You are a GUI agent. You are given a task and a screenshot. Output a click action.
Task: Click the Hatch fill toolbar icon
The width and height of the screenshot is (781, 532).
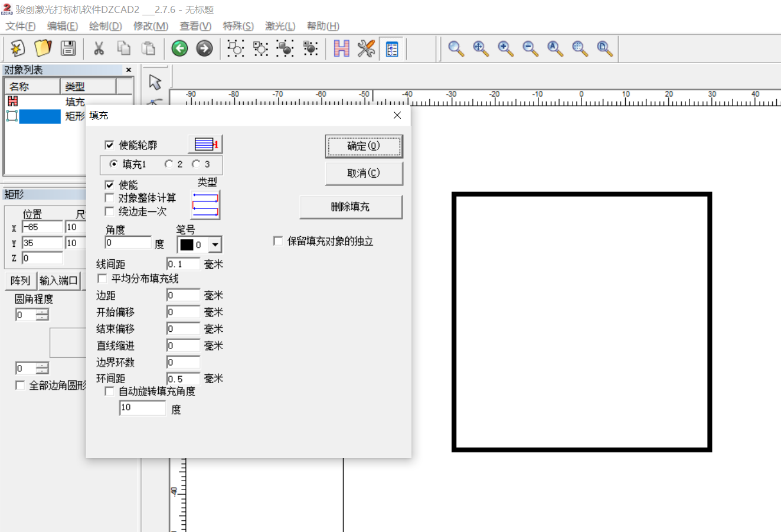341,48
